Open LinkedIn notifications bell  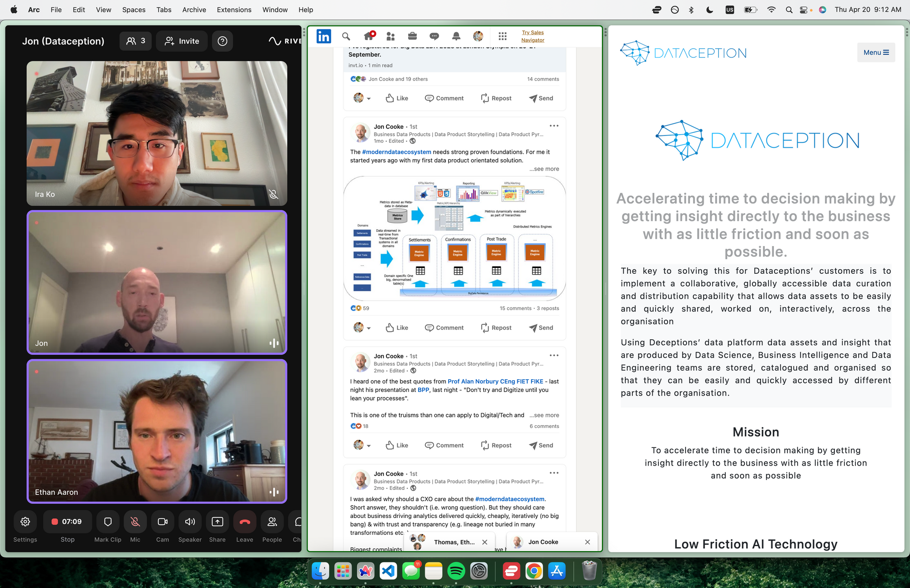point(456,36)
